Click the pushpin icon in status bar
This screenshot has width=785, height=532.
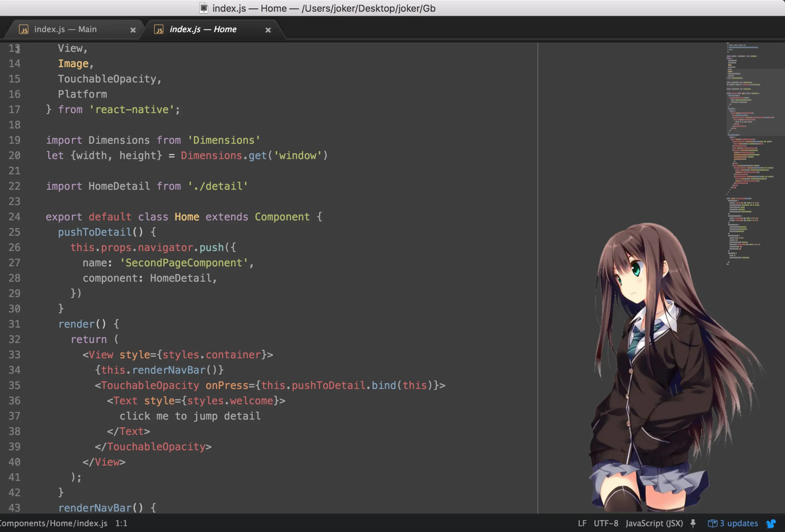(x=693, y=523)
